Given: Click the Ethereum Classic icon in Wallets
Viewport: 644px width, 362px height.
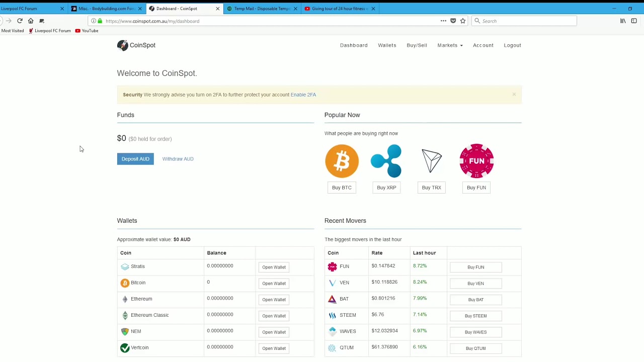Looking at the screenshot, I should (125, 315).
